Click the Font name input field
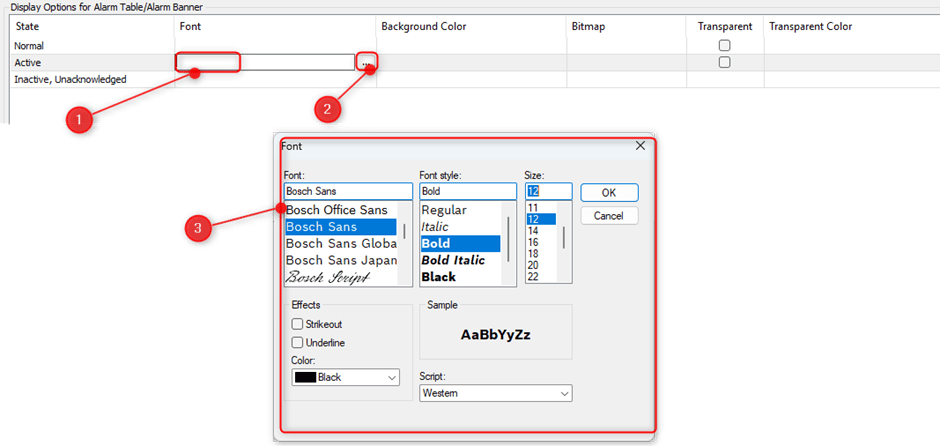 [347, 191]
